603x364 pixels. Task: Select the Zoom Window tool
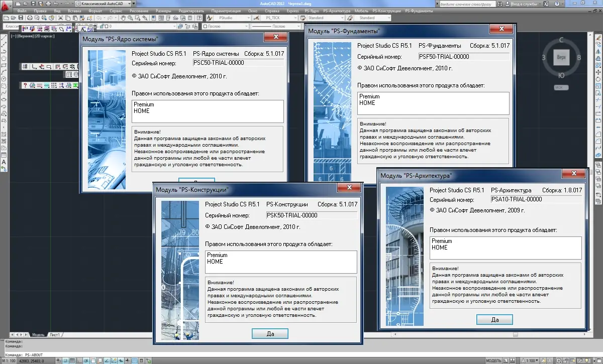click(x=138, y=18)
